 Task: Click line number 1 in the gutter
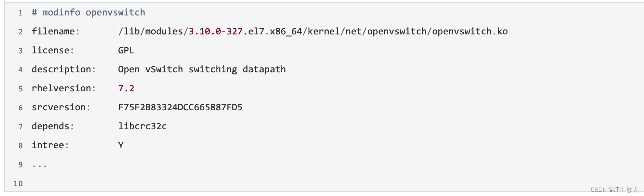coord(20,13)
